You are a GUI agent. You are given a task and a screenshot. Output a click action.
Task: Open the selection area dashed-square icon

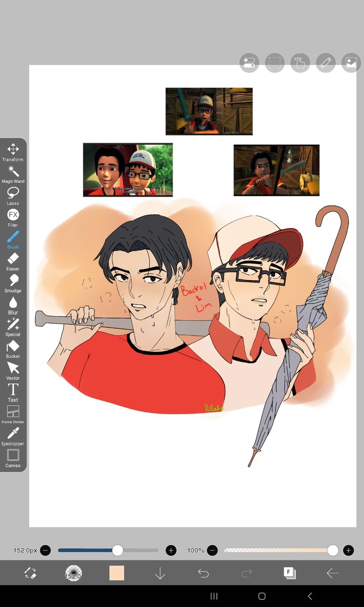(275, 63)
